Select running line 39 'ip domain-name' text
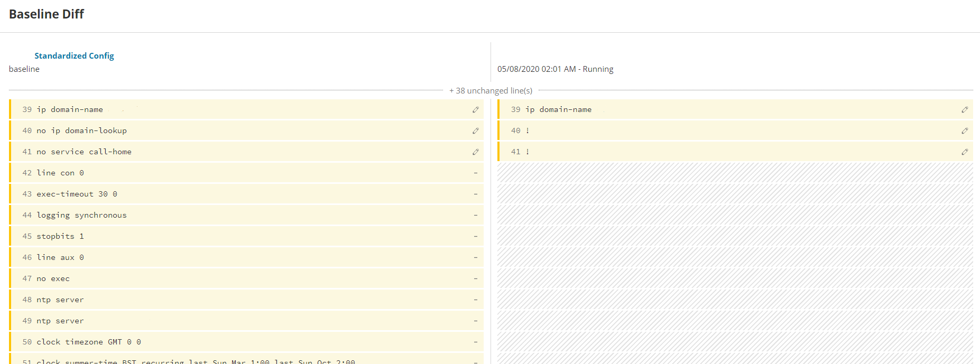The image size is (980, 364). click(x=559, y=109)
